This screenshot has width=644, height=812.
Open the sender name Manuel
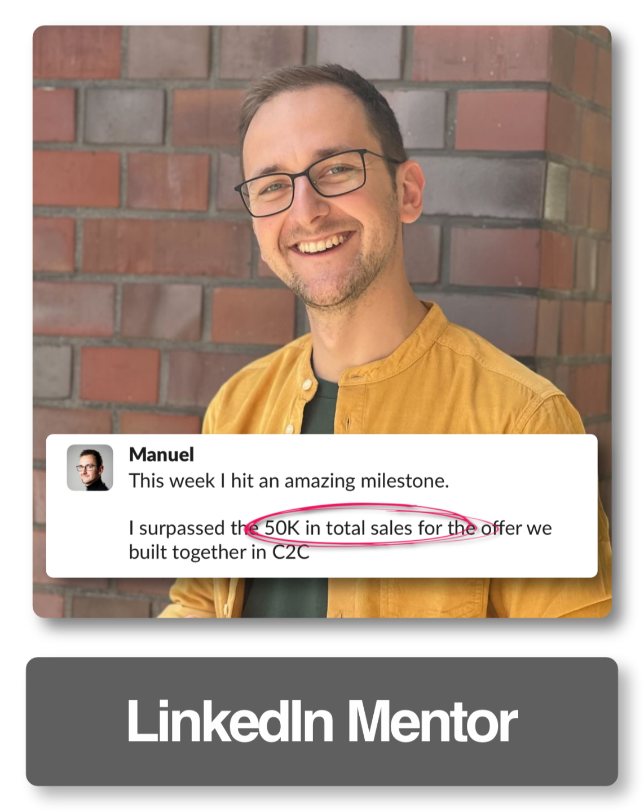point(161,454)
